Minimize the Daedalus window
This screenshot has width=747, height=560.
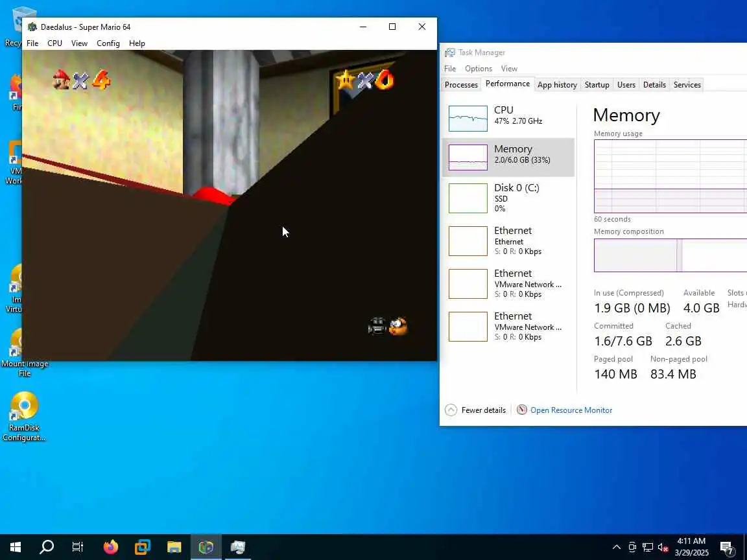[363, 27]
